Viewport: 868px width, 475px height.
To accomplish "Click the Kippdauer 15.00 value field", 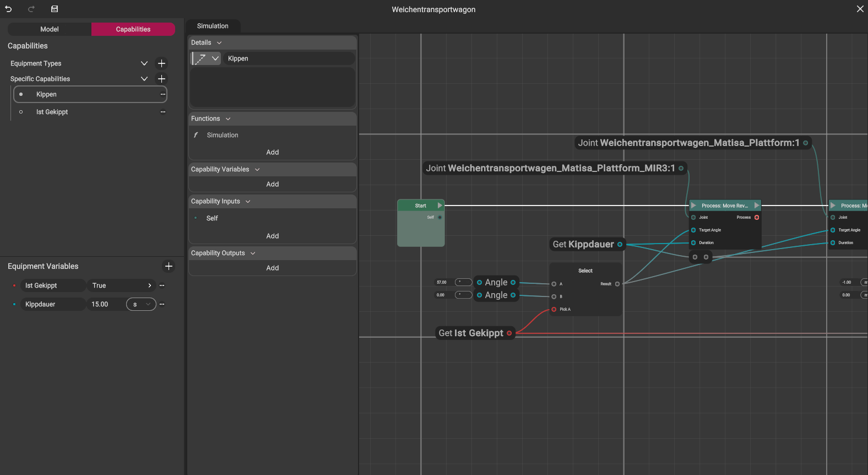I will (x=105, y=304).
